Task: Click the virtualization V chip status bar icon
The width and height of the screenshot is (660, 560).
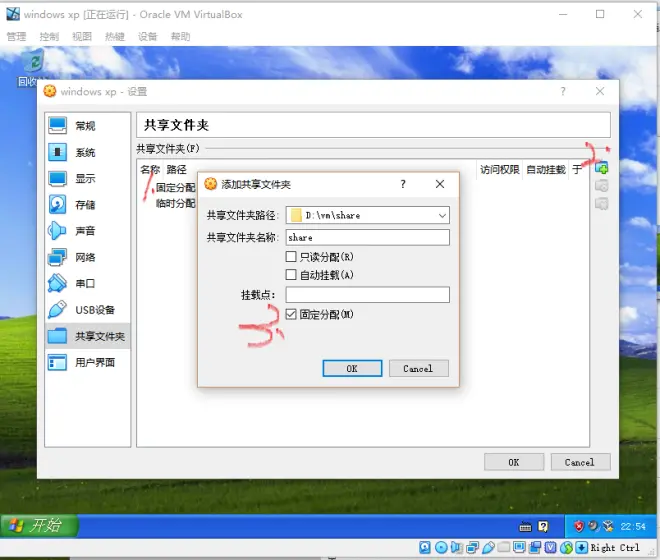Action: [x=551, y=547]
